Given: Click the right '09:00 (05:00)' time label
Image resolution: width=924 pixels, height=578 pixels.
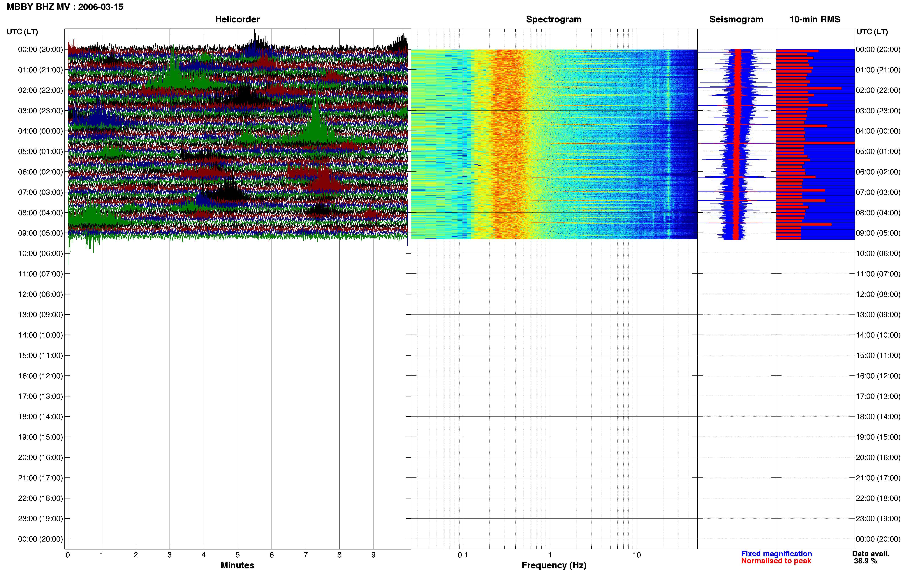Looking at the screenshot, I should 878,233.
